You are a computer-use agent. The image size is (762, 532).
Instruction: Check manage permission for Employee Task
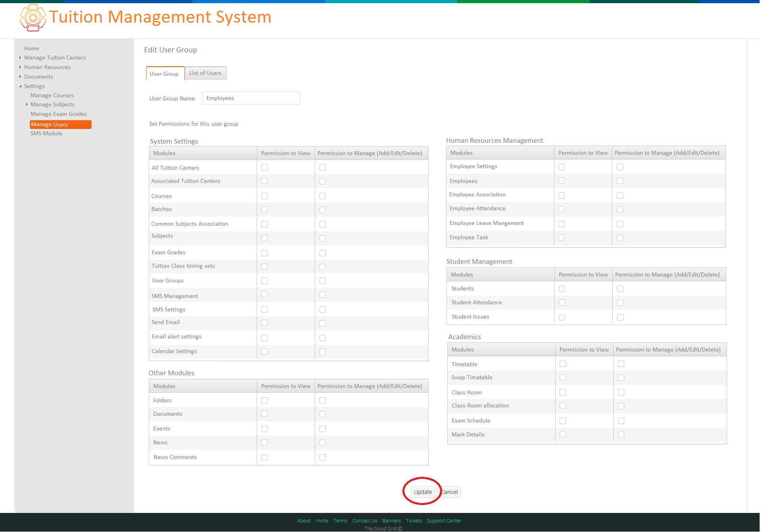pyautogui.click(x=620, y=238)
